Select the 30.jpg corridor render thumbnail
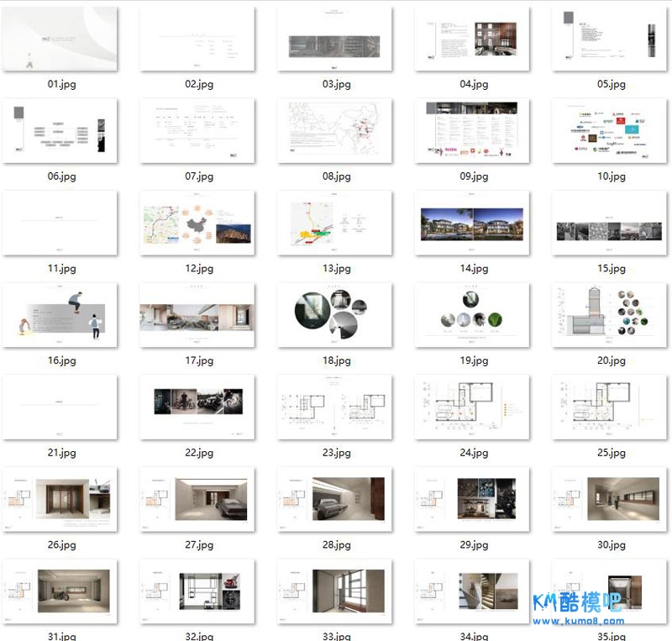 pos(609,499)
